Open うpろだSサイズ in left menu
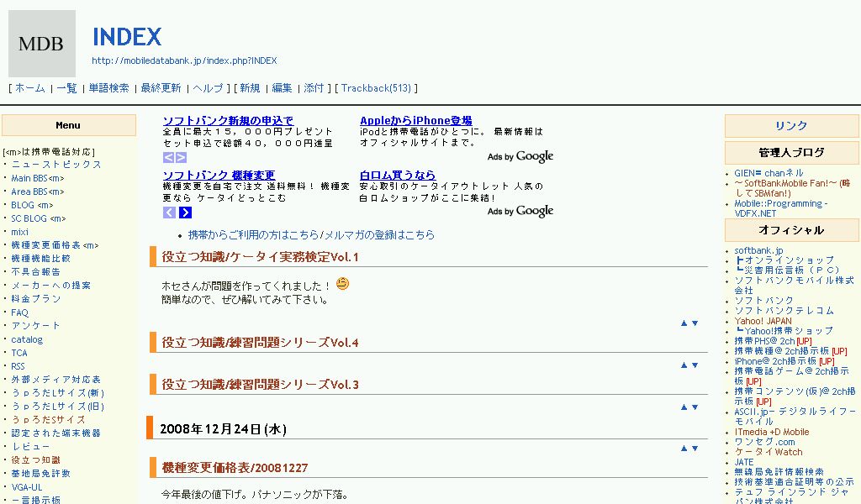This screenshot has height=504, width=861. coord(48,419)
